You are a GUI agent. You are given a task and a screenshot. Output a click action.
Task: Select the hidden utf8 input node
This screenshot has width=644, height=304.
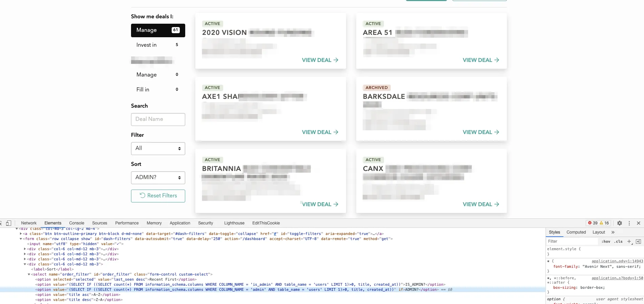coord(76,244)
